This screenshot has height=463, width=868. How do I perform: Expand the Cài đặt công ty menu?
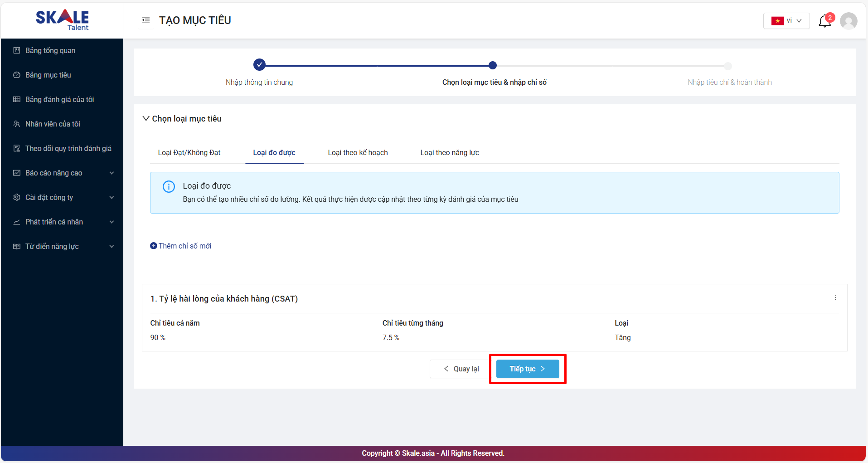[63, 197]
